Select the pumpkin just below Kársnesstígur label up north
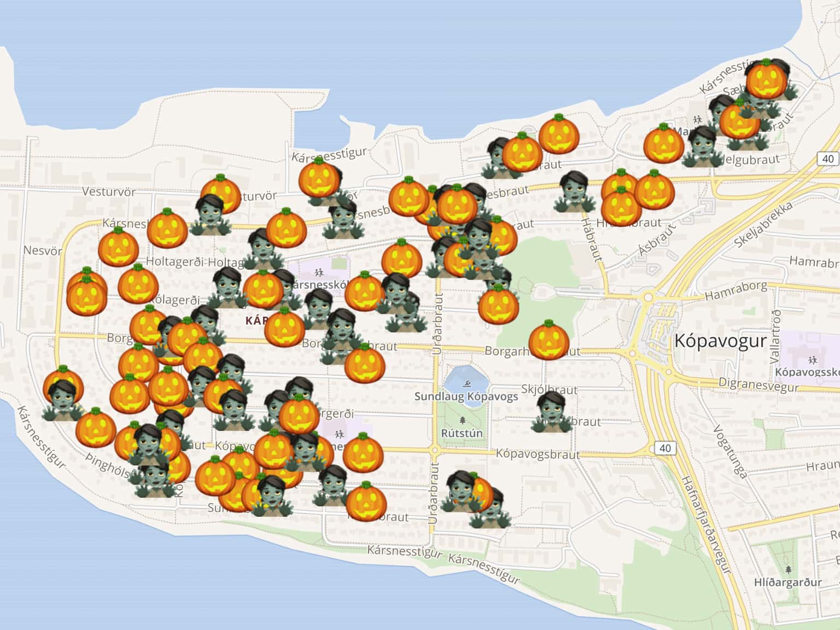The image size is (840, 630). point(319,179)
